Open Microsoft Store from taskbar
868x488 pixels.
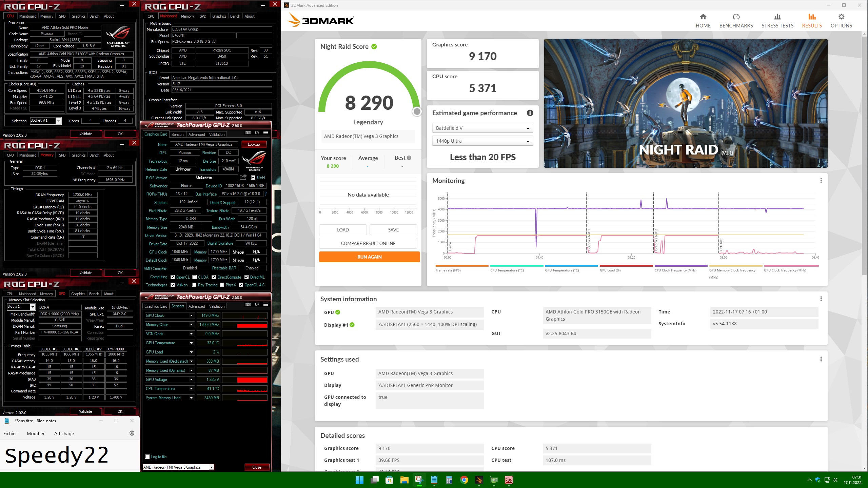389,480
